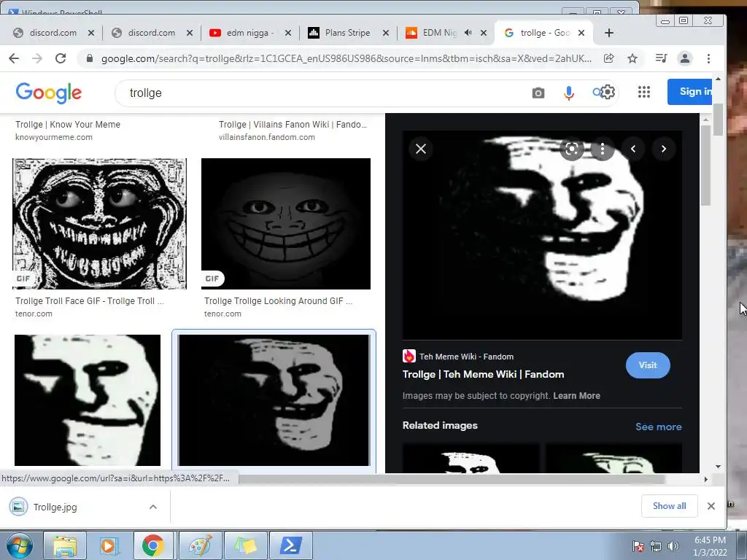Start voice search with microphone icon
The width and height of the screenshot is (747, 560).
tap(568, 93)
